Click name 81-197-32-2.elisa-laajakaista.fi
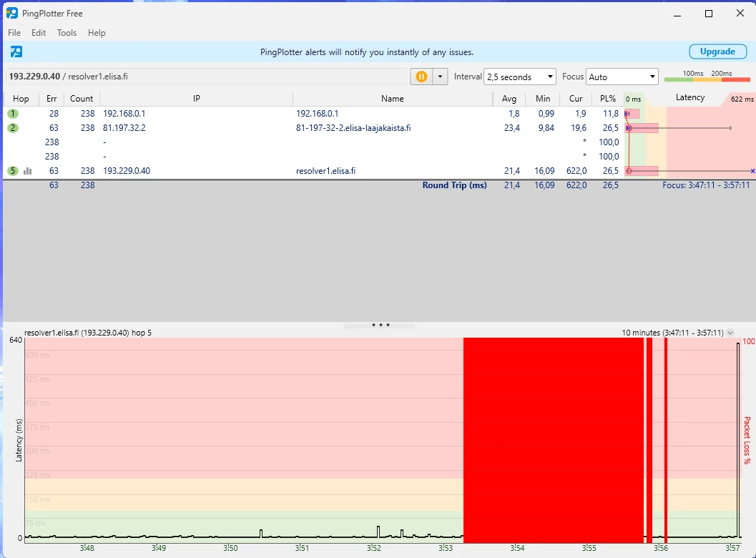756x558 pixels. (x=353, y=128)
